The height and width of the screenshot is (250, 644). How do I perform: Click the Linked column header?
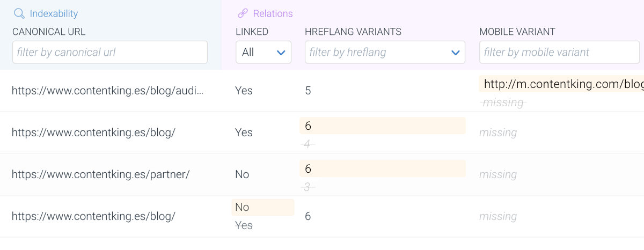(252, 32)
